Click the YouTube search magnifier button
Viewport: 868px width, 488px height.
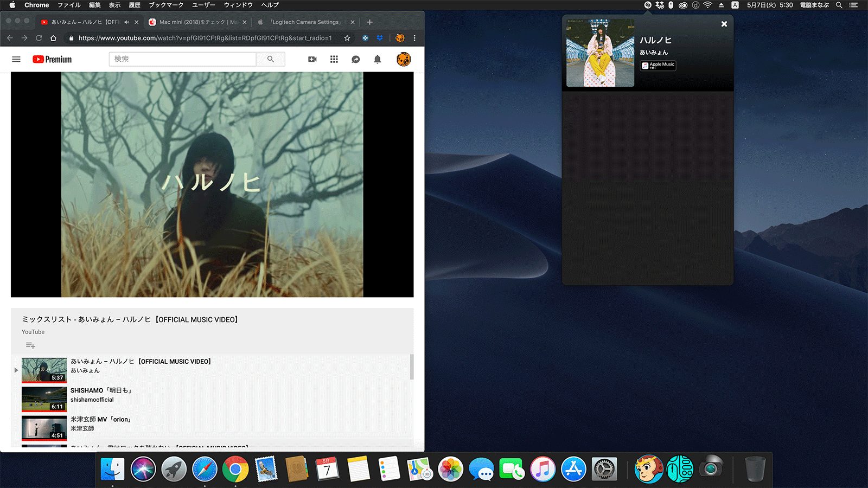[270, 59]
